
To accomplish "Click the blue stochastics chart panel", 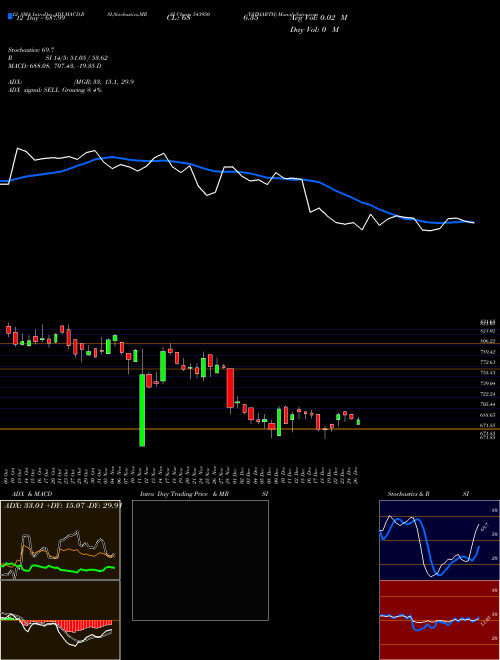I will coord(439,540).
